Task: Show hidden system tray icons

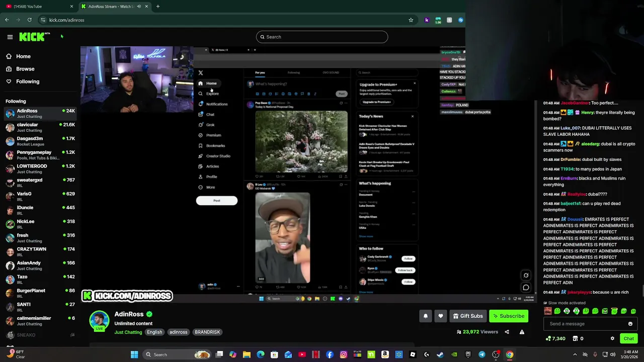Action: (575, 354)
